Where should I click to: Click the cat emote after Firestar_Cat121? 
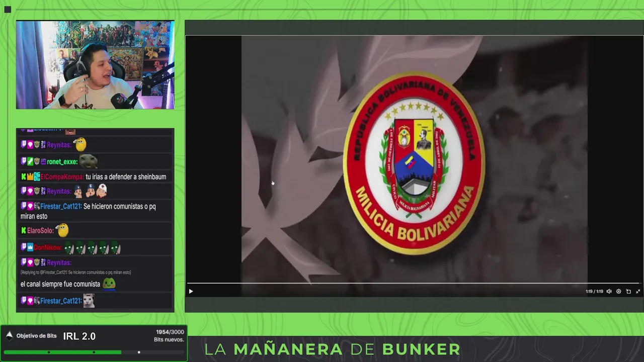[89, 301]
